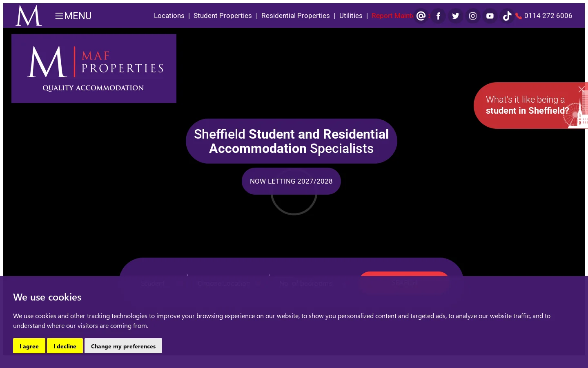Screen dimensions: 588x368
Task: Click the hero heading 'Sheffield Student and Residential'
Action: click(291, 141)
